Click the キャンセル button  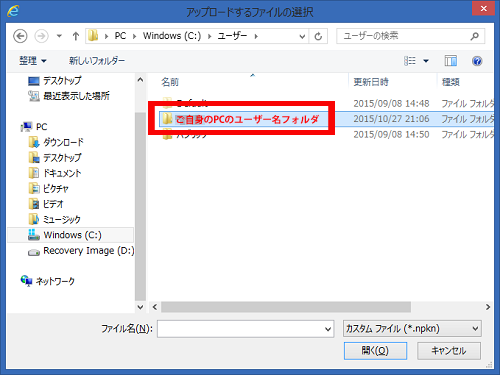coord(449,351)
